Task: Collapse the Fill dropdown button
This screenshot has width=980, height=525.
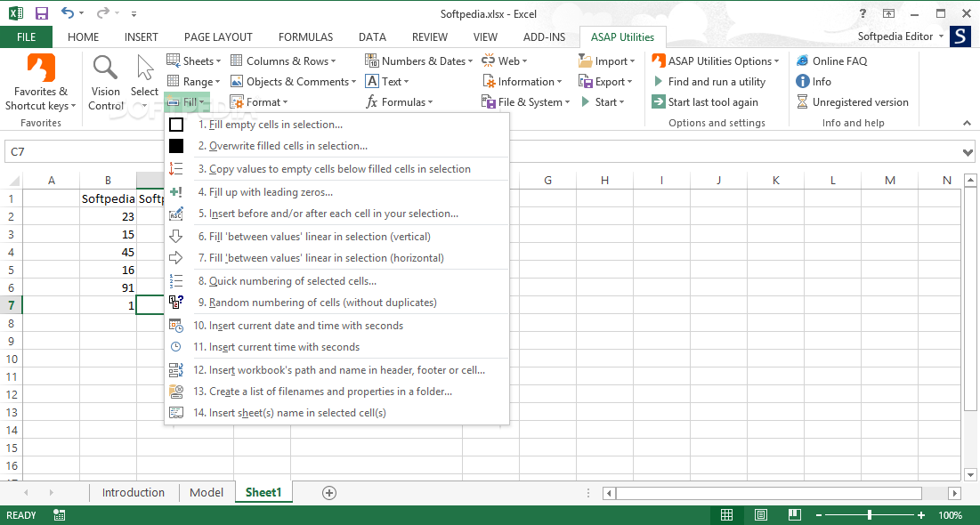Action: point(186,101)
